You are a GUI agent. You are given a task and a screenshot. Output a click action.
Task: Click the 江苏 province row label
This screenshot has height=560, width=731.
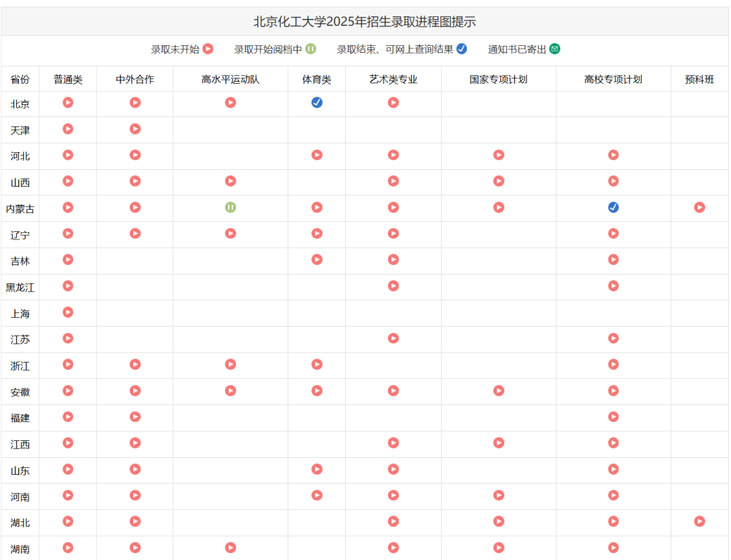[x=20, y=340]
